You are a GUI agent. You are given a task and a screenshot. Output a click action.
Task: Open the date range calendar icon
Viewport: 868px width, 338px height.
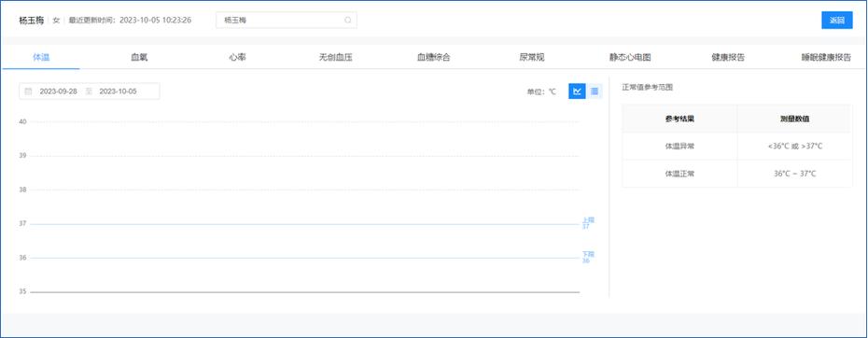(28, 92)
